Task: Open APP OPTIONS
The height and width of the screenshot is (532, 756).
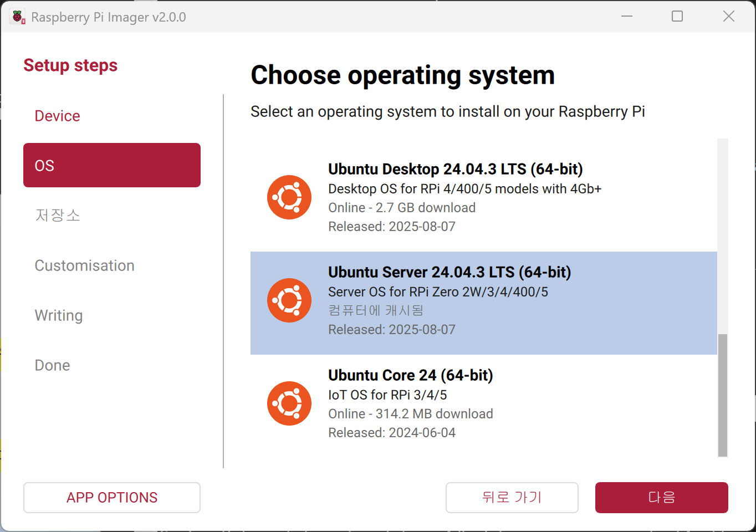Action: point(112,498)
